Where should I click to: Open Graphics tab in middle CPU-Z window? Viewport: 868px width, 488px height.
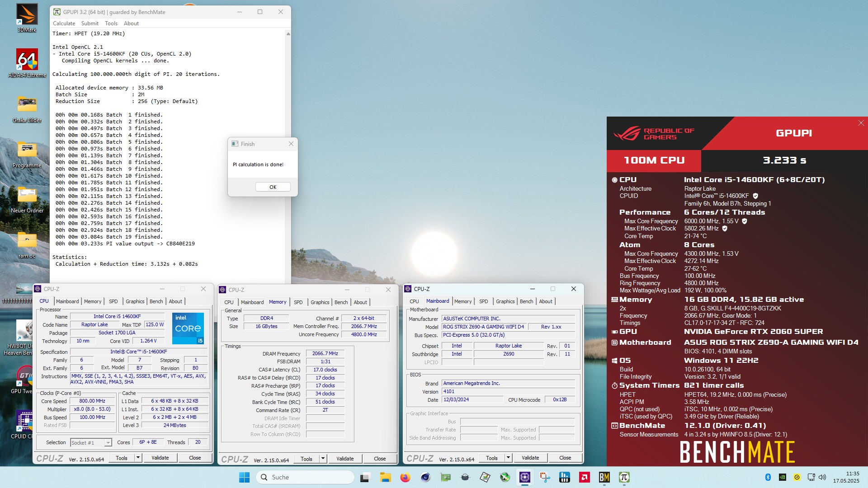coord(320,302)
